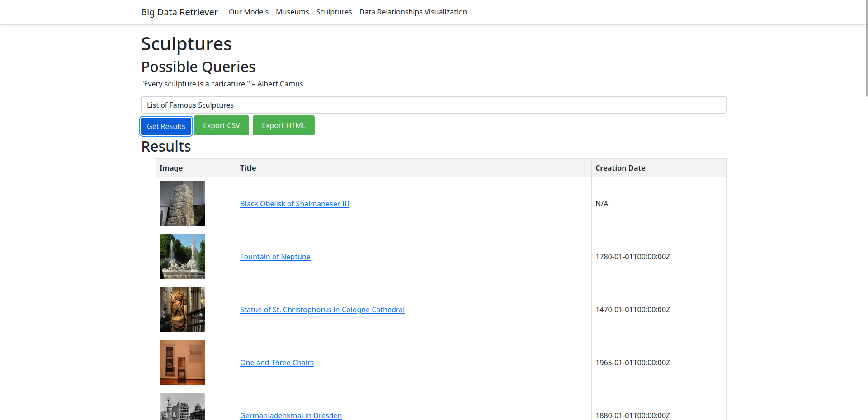Select the Sculptures navigation item
Screen dimensions: 868x420
coord(334,12)
